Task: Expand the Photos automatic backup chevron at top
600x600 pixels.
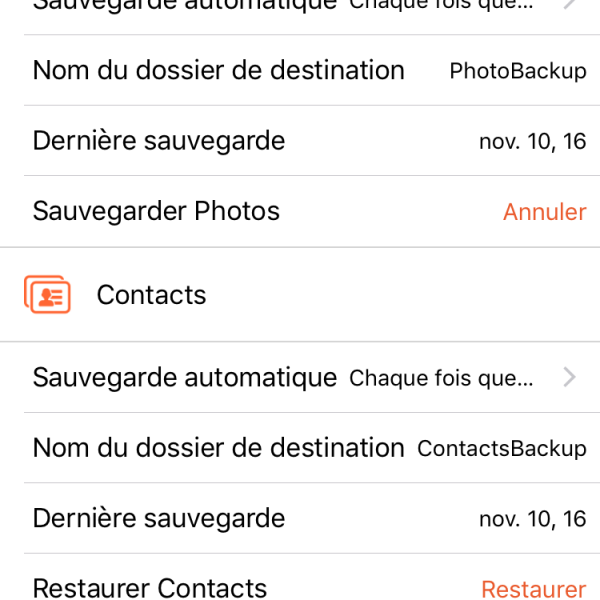Action: pos(569,3)
